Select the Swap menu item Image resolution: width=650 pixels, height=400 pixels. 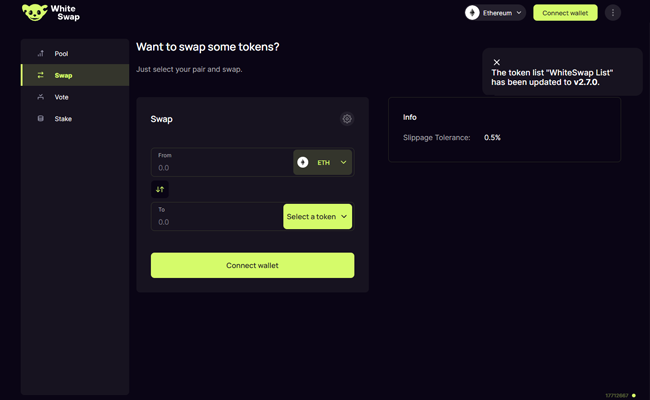point(63,75)
